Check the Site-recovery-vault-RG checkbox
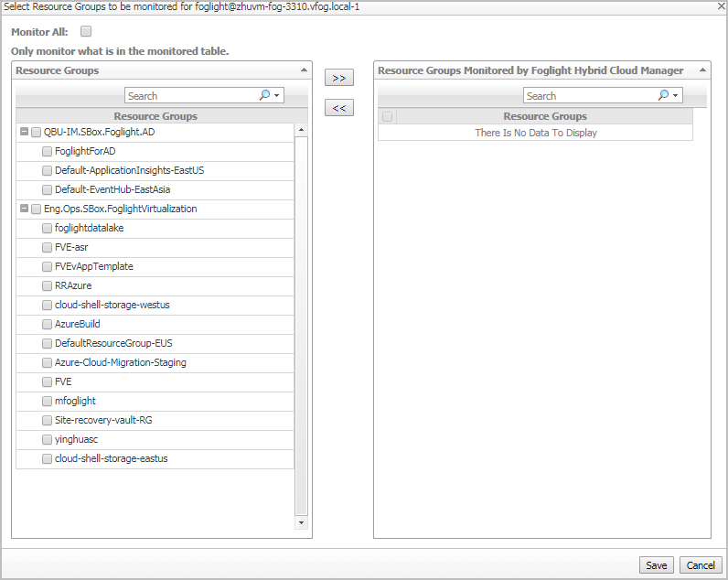The image size is (728, 580). (47, 420)
